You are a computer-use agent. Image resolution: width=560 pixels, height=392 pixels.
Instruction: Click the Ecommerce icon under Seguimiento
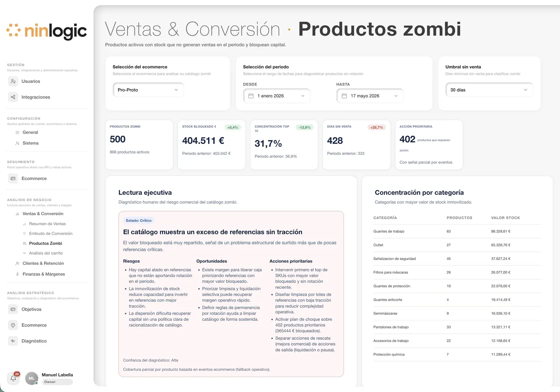[x=13, y=178]
